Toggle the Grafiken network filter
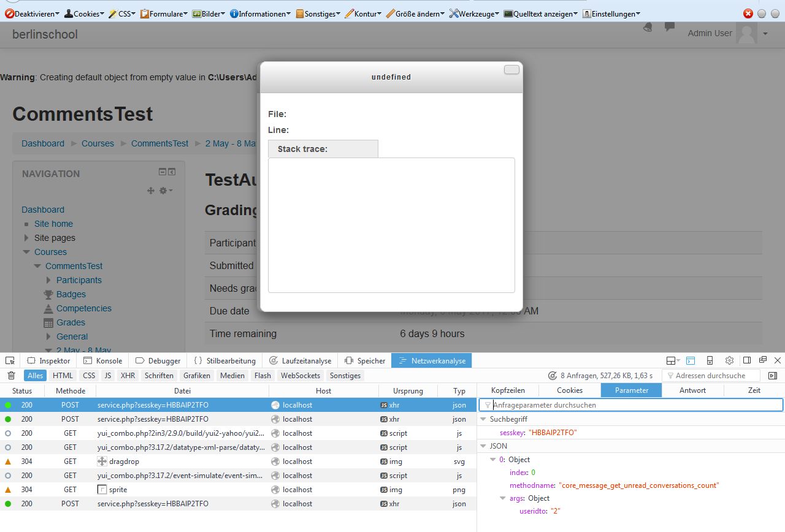Image resolution: width=785 pixels, height=532 pixels. (x=197, y=375)
